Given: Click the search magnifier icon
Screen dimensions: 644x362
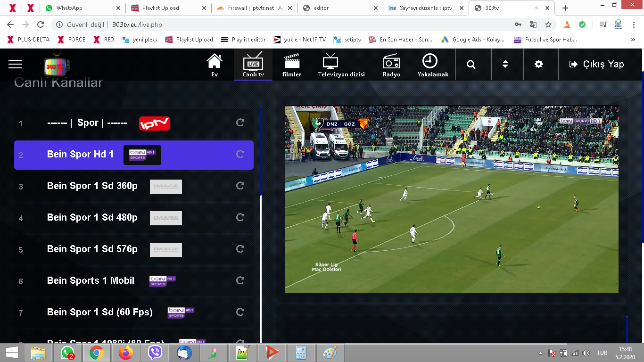Looking at the screenshot, I should 471,65.
